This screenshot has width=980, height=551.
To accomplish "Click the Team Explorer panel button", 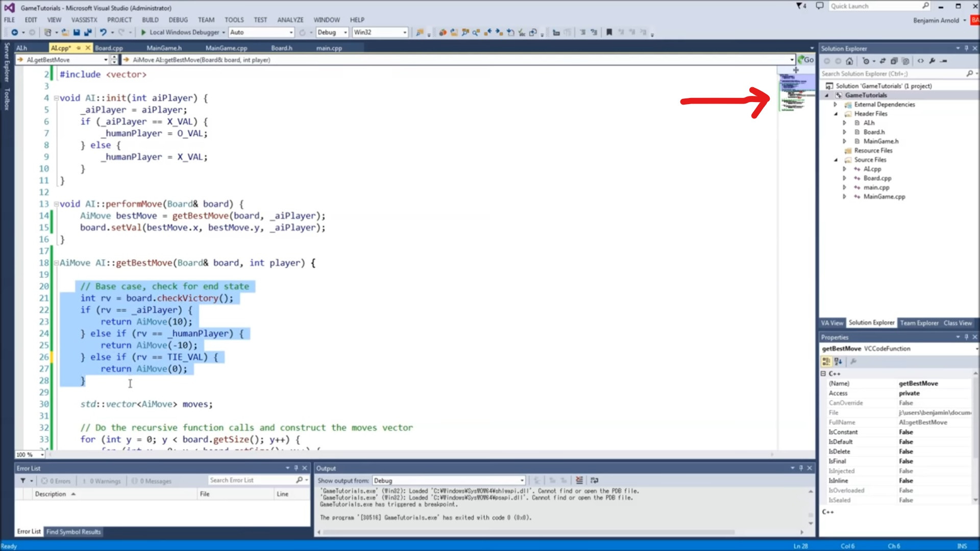I will [918, 323].
